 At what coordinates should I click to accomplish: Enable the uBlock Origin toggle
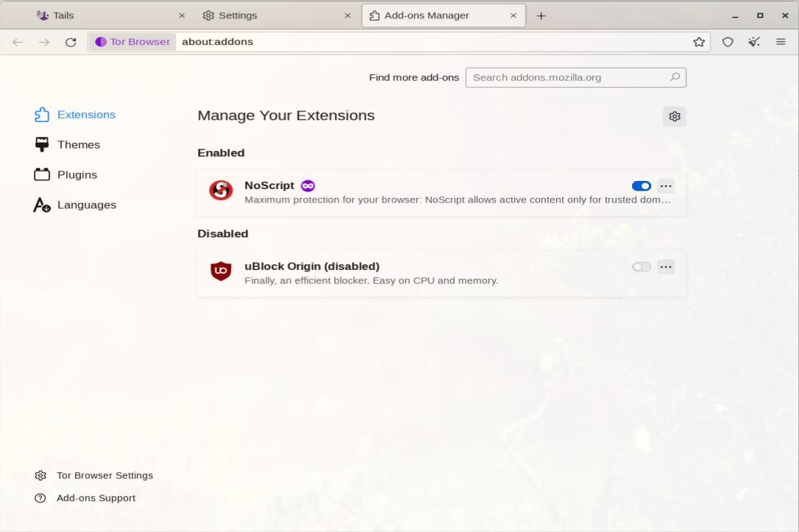641,267
